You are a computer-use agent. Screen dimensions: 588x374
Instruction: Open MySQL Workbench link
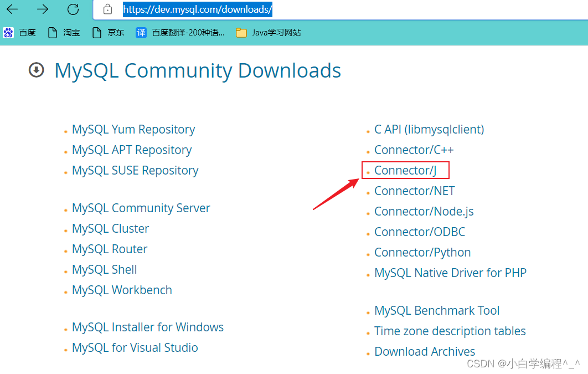122,290
